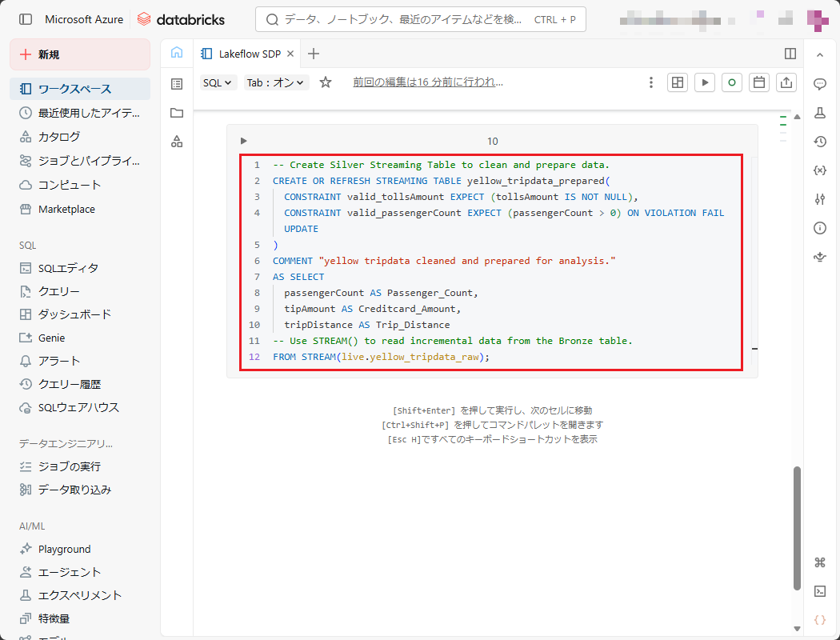Open カタログ in the left sidebar
Image resolution: width=840 pixels, height=640 pixels.
point(59,137)
